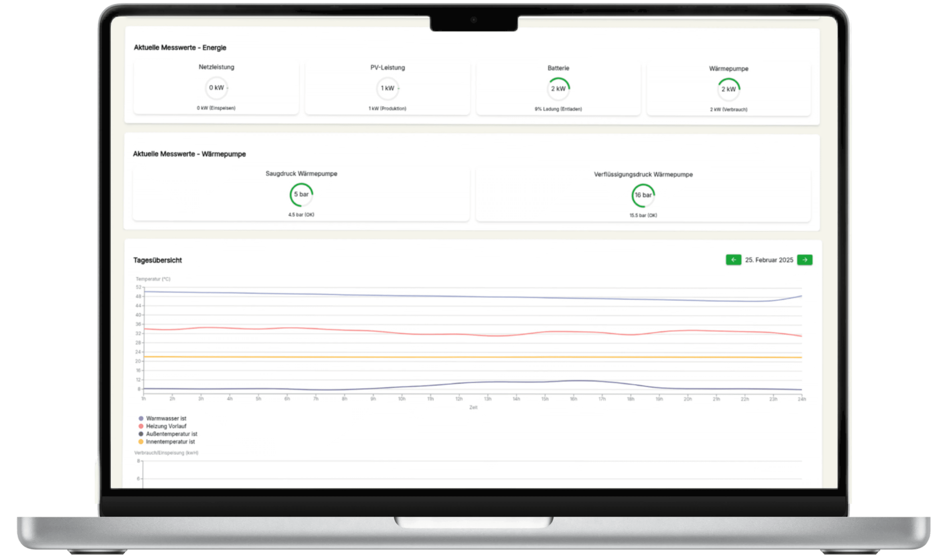Toggle the Innentemperatur ist legend entry
Screen dimensions: 948x560
click(x=170, y=441)
